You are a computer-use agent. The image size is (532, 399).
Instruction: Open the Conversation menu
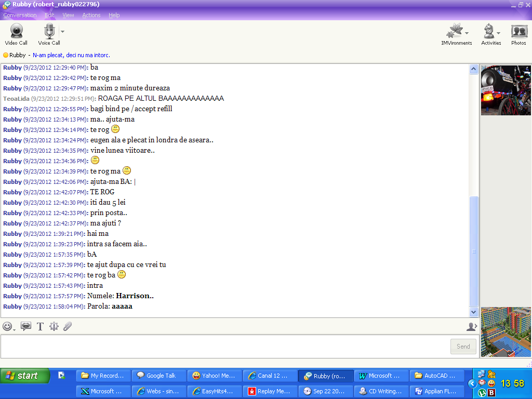point(20,15)
